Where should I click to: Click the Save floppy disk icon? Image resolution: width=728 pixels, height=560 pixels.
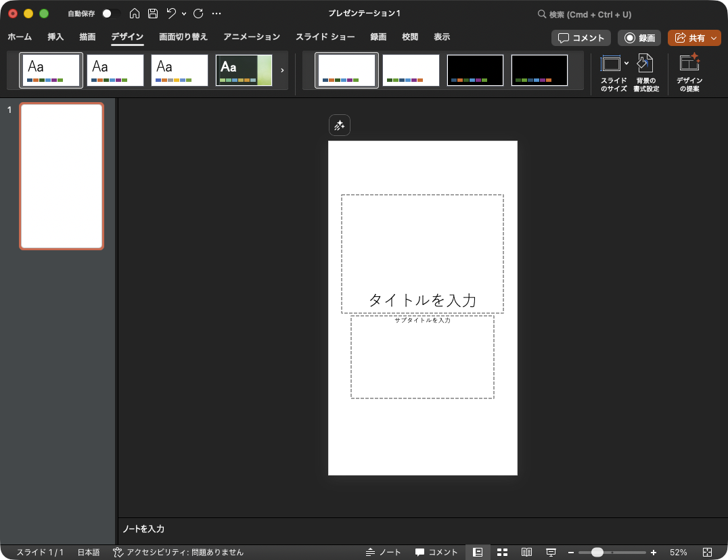pyautogui.click(x=153, y=14)
